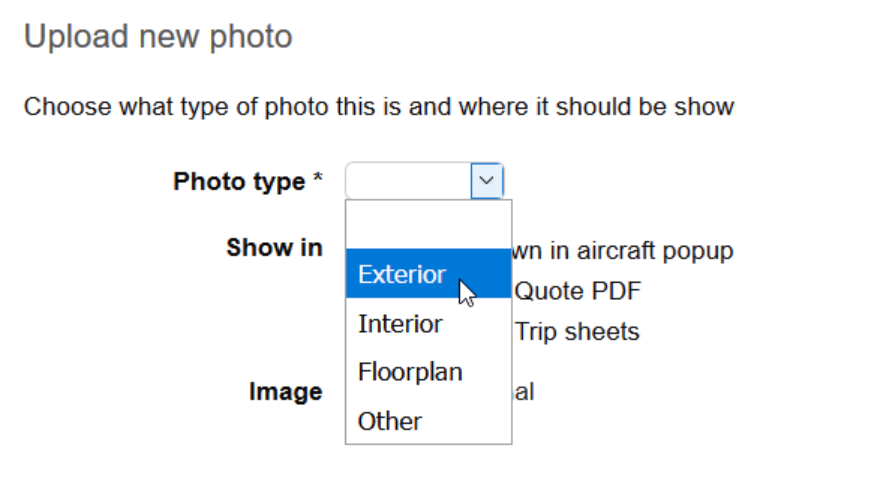Click the partially hidden 'al' text beside Image
The height and width of the screenshot is (489, 880).
[524, 391]
